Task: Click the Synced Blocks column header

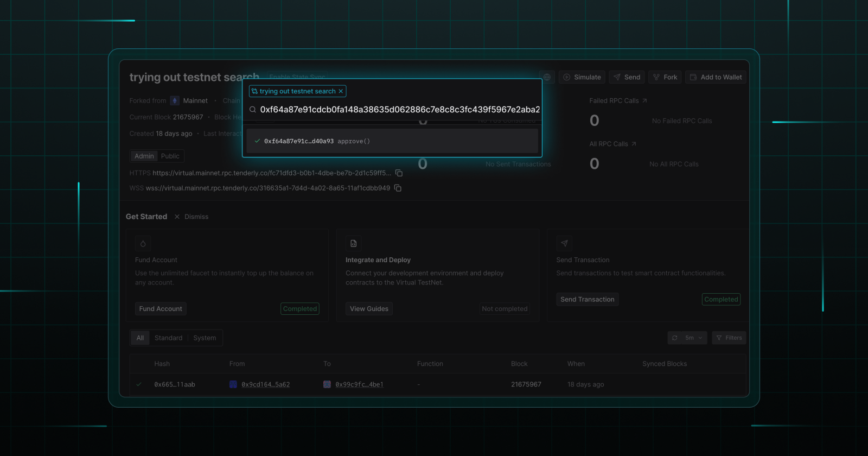Action: coord(665,364)
